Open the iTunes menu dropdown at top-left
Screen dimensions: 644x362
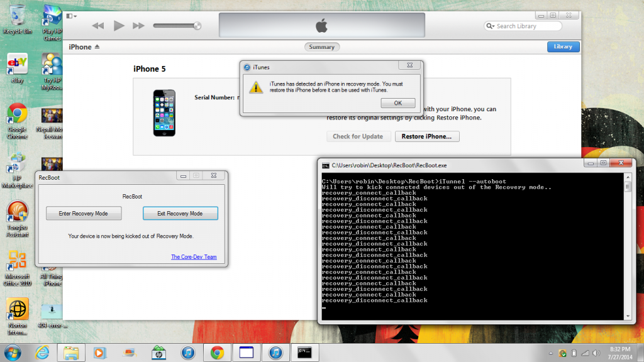pos(71,16)
